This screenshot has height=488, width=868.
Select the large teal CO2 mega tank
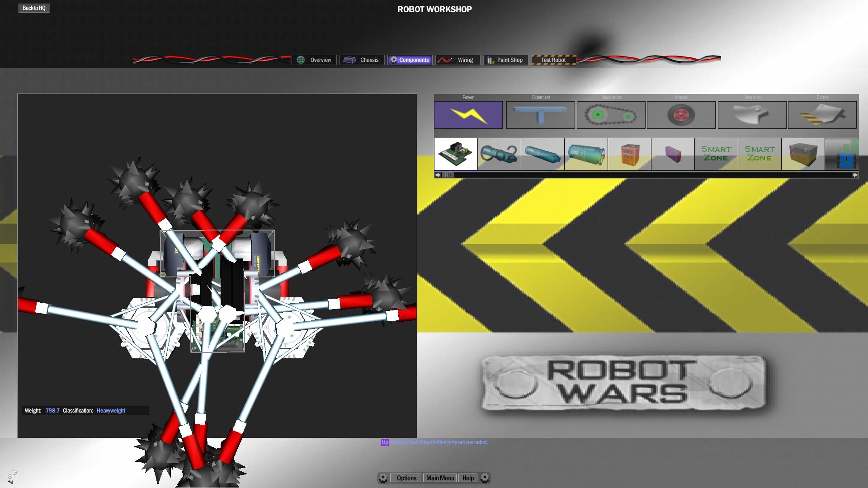[586, 155]
